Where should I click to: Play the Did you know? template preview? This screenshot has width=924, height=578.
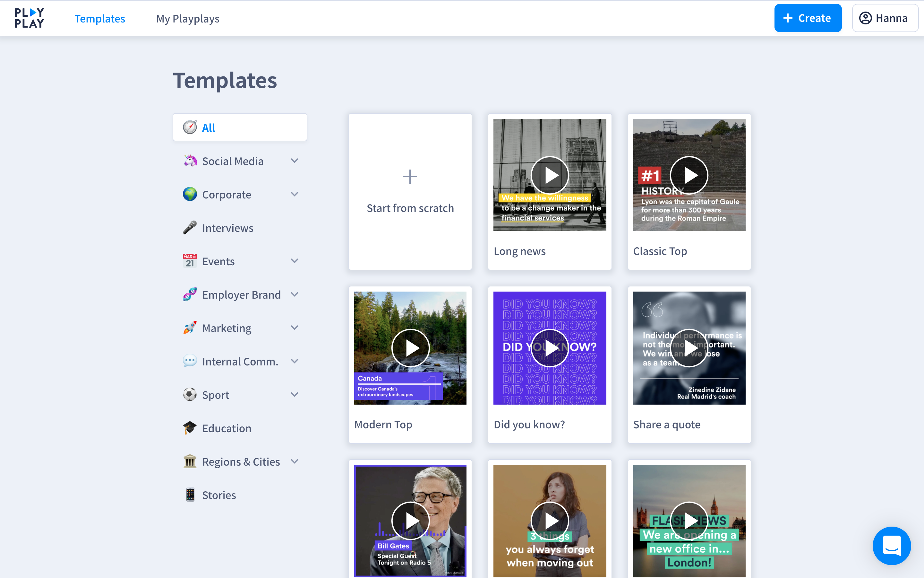550,348
